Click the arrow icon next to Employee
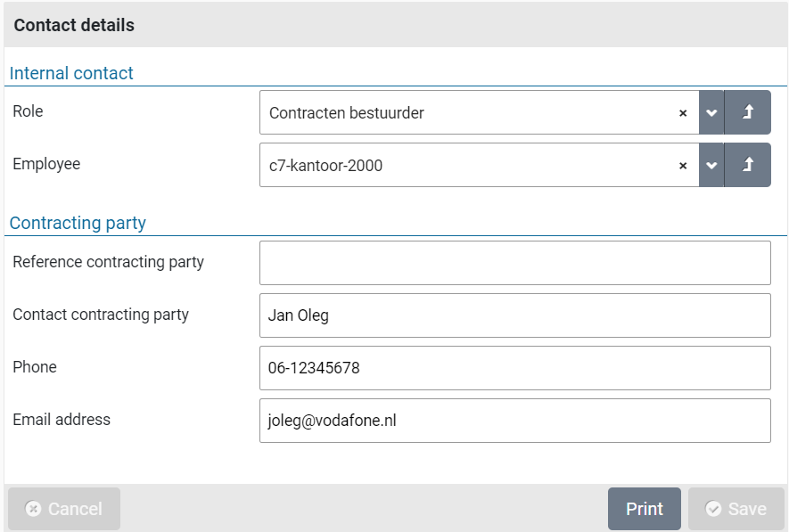Screen dimensions: 789x532 click(748, 166)
